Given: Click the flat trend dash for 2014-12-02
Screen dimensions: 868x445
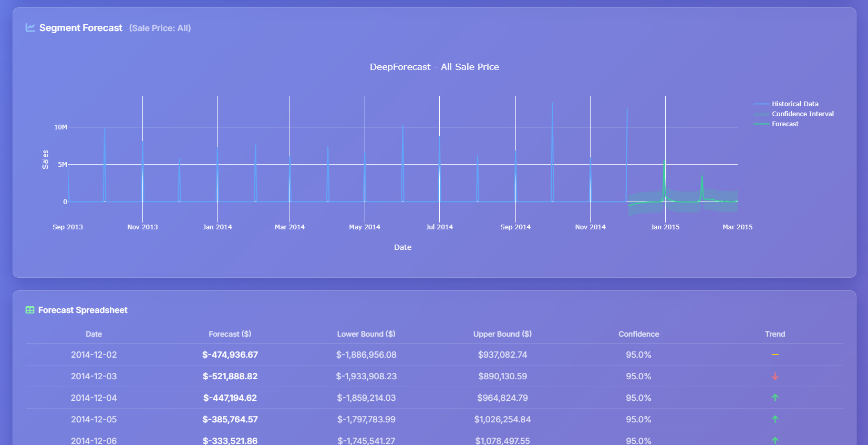Looking at the screenshot, I should [774, 355].
